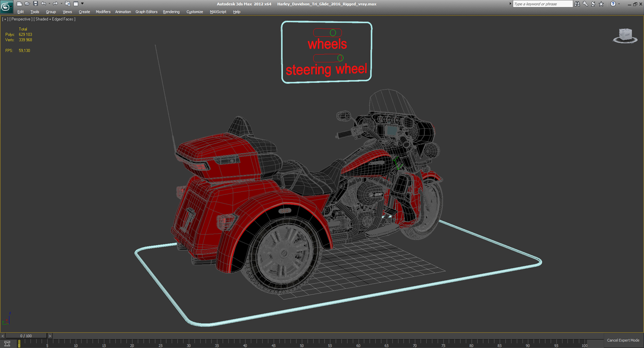Open the Group menu
The height and width of the screenshot is (348, 644).
click(x=51, y=12)
